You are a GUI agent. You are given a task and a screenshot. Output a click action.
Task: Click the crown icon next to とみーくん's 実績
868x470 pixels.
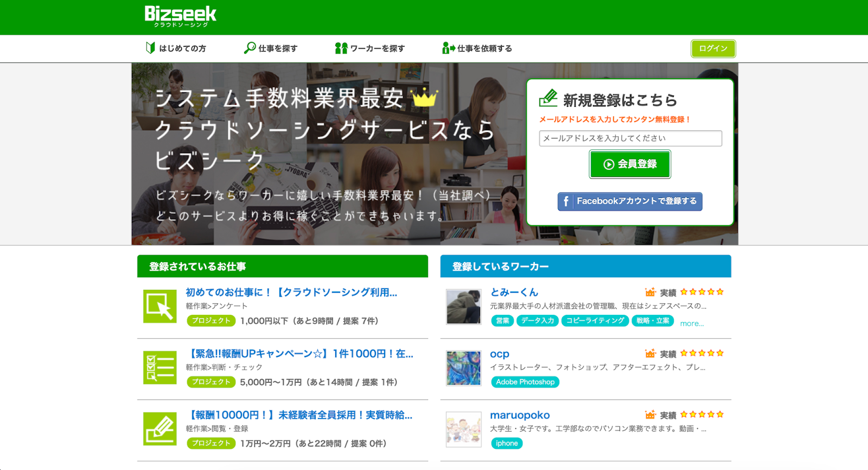(650, 292)
